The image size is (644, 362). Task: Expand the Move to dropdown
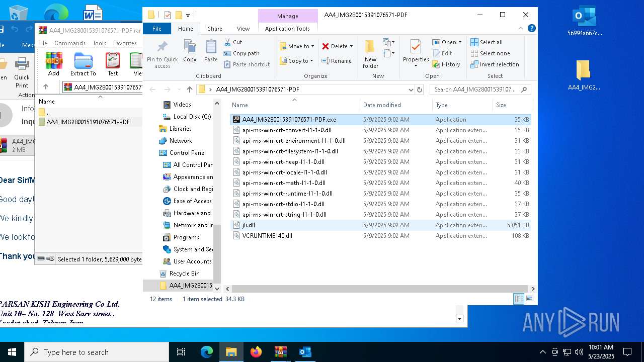312,46
